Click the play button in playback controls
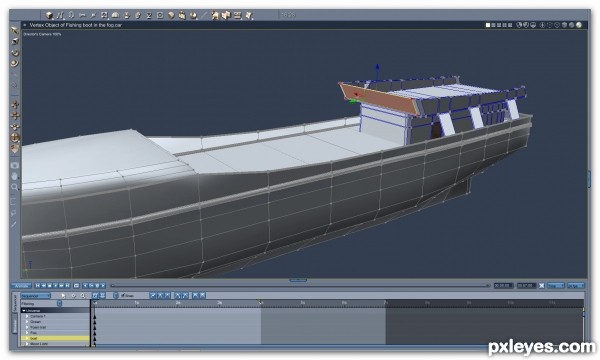The width and height of the screenshot is (600, 360). (55, 285)
